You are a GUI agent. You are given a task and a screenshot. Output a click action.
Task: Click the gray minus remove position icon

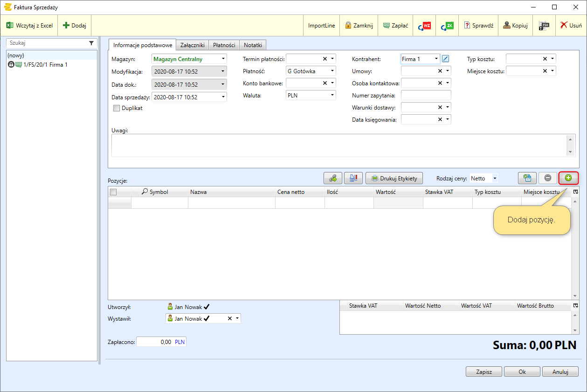click(548, 178)
